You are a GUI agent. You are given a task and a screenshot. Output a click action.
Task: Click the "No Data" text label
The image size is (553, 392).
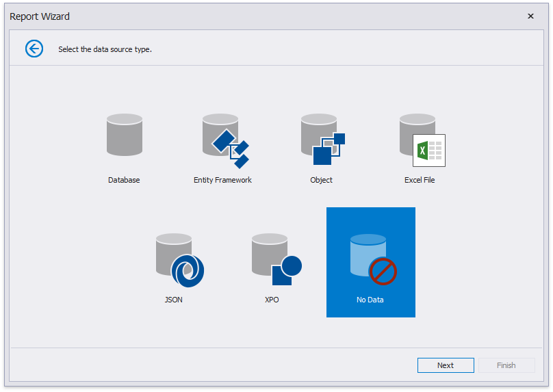(x=370, y=300)
